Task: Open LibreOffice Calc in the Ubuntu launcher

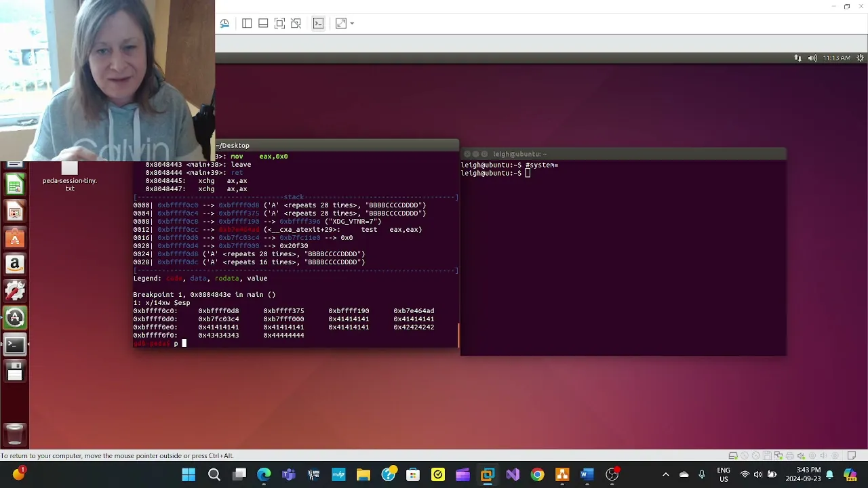Action: [15, 185]
